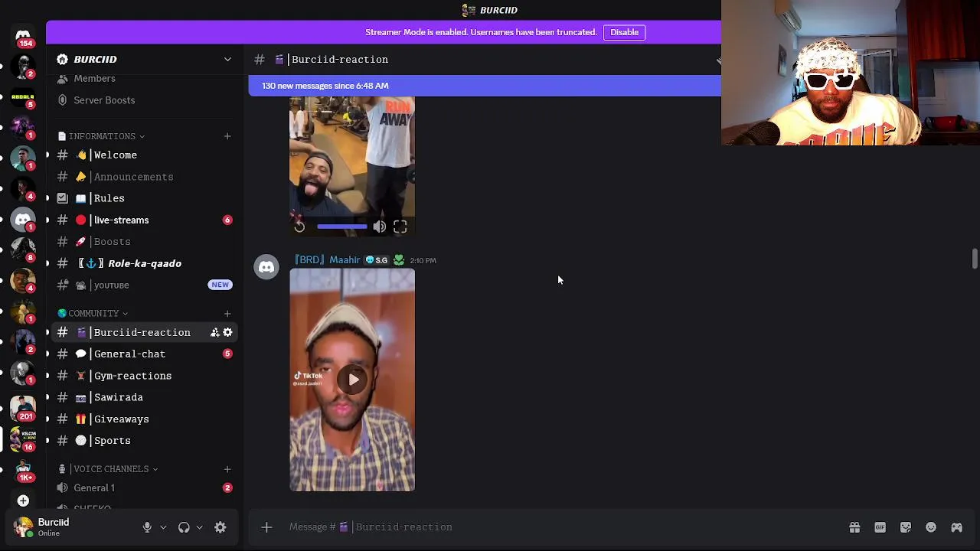Open microphone input options arrow
The width and height of the screenshot is (980, 551).
[x=163, y=527]
